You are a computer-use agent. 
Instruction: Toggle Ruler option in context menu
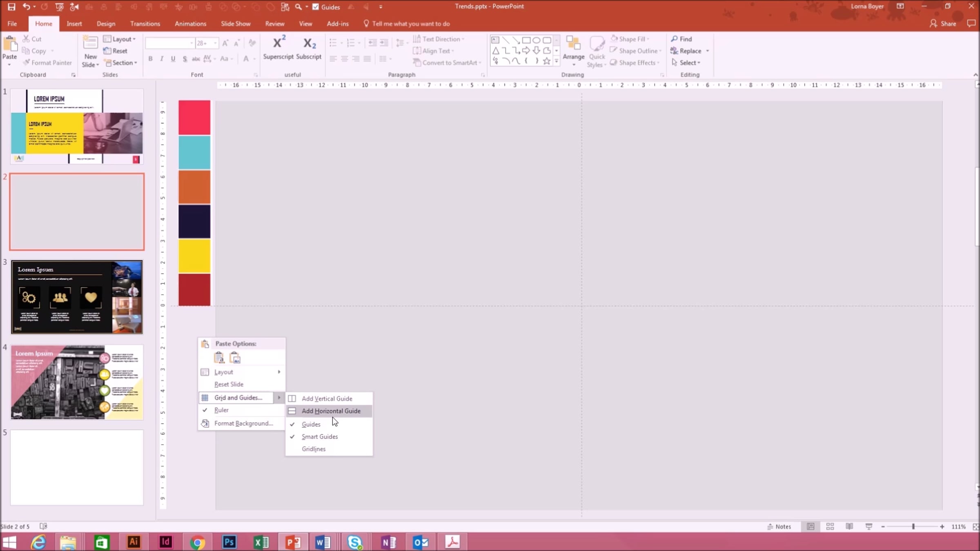click(221, 410)
